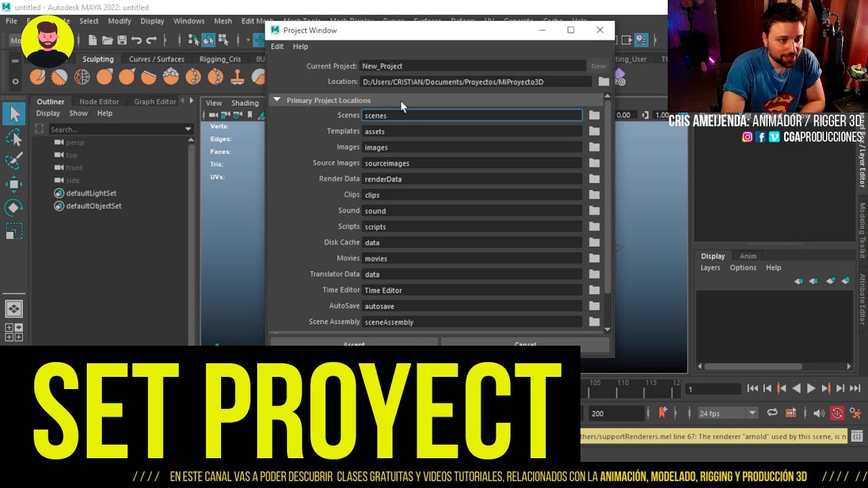This screenshot has width=868, height=488.
Task: Browse for the Source Images folder
Action: pyautogui.click(x=594, y=163)
